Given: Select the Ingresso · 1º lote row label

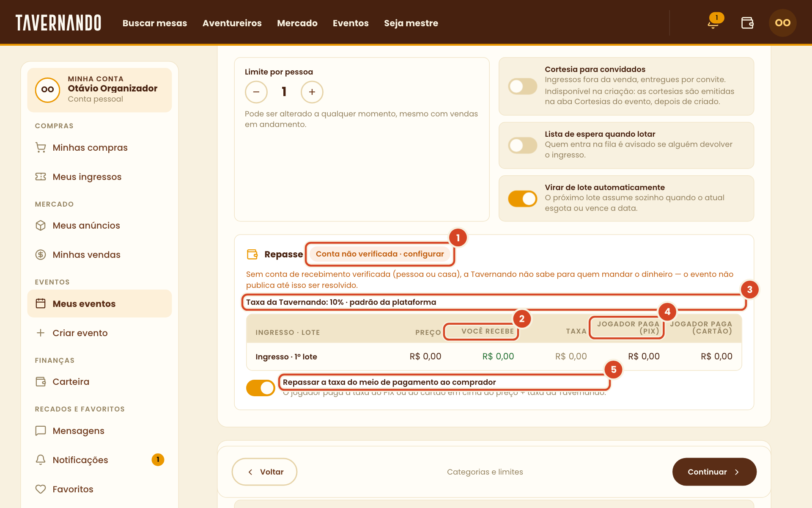Looking at the screenshot, I should (x=286, y=356).
